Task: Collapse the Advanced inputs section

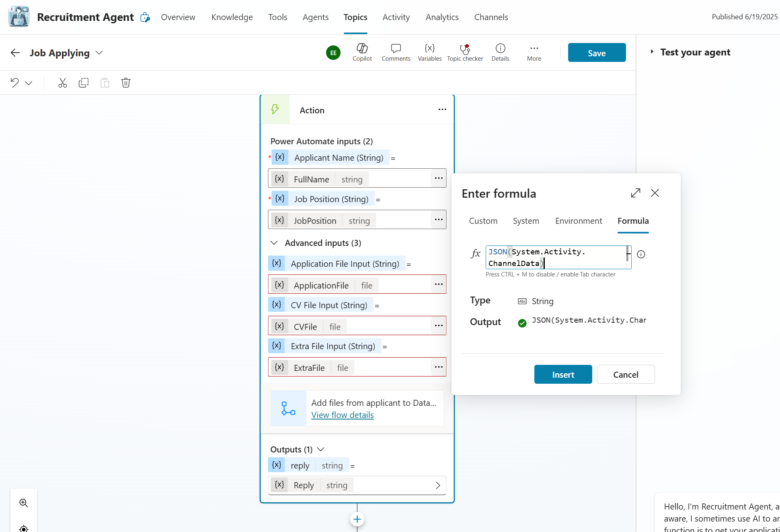Action: [274, 243]
